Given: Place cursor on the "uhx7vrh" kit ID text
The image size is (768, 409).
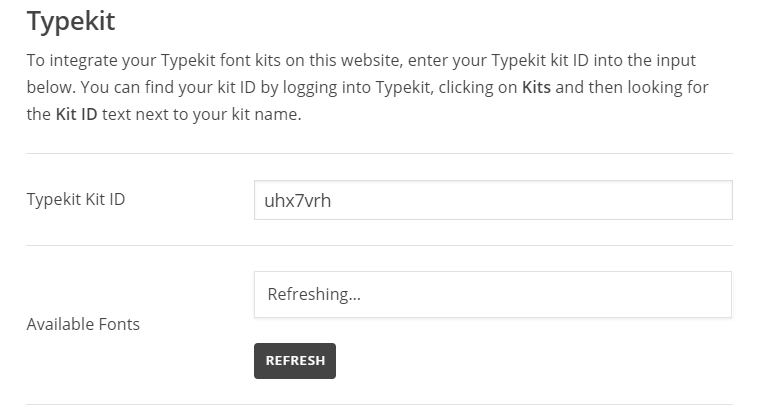Looking at the screenshot, I should click(297, 201).
